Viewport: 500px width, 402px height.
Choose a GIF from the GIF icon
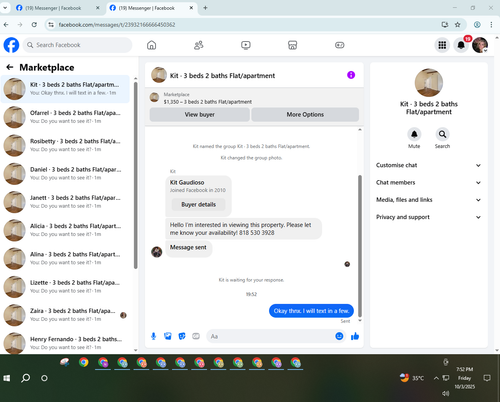tap(196, 336)
